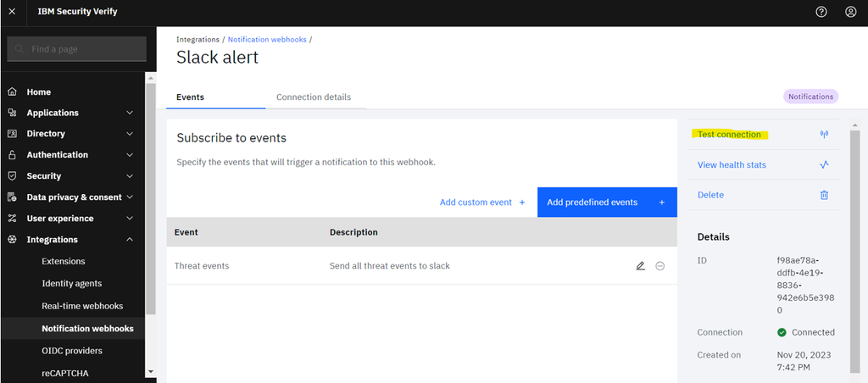Viewport: 868px width, 383px height.
Task: Open the user profile icon
Action: [x=851, y=12]
